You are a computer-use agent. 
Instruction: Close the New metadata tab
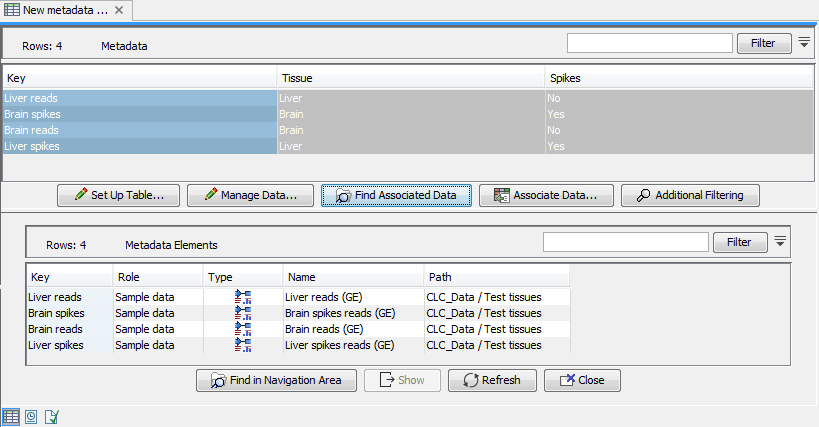[118, 10]
